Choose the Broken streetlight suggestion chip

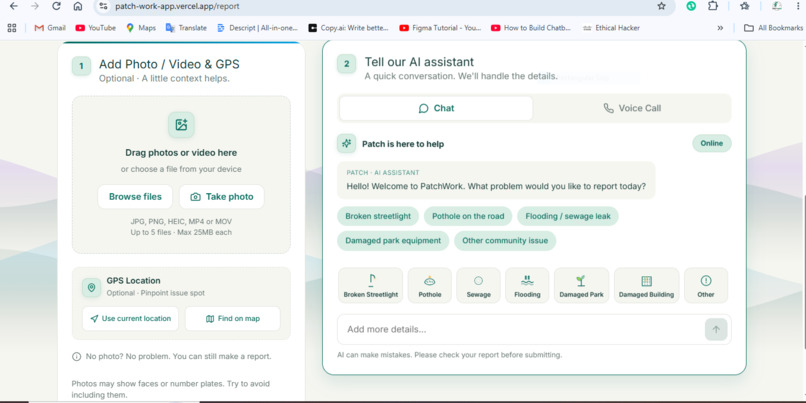tap(378, 216)
